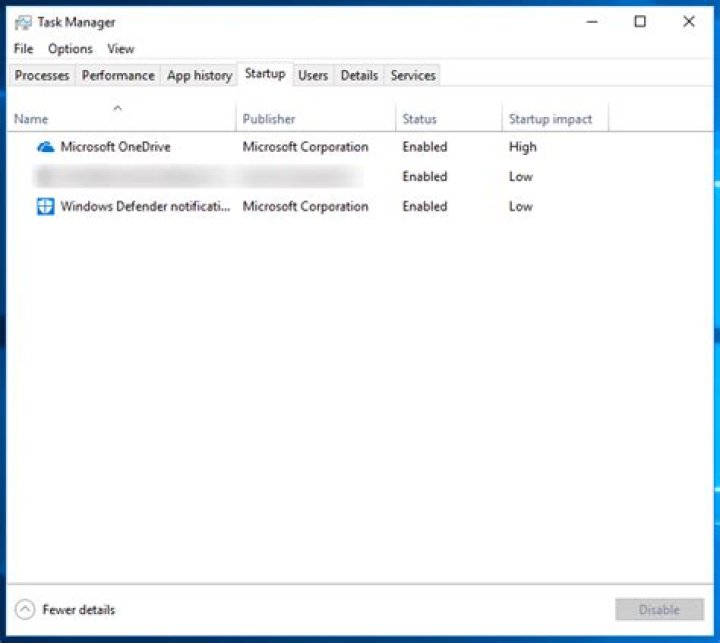720x643 pixels.
Task: Open the View menu
Action: pos(121,49)
